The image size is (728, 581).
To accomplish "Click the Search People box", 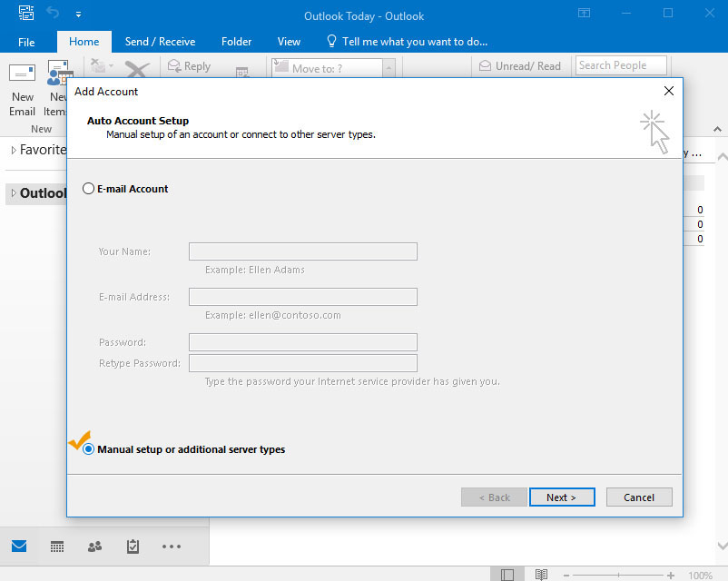I will coord(621,65).
